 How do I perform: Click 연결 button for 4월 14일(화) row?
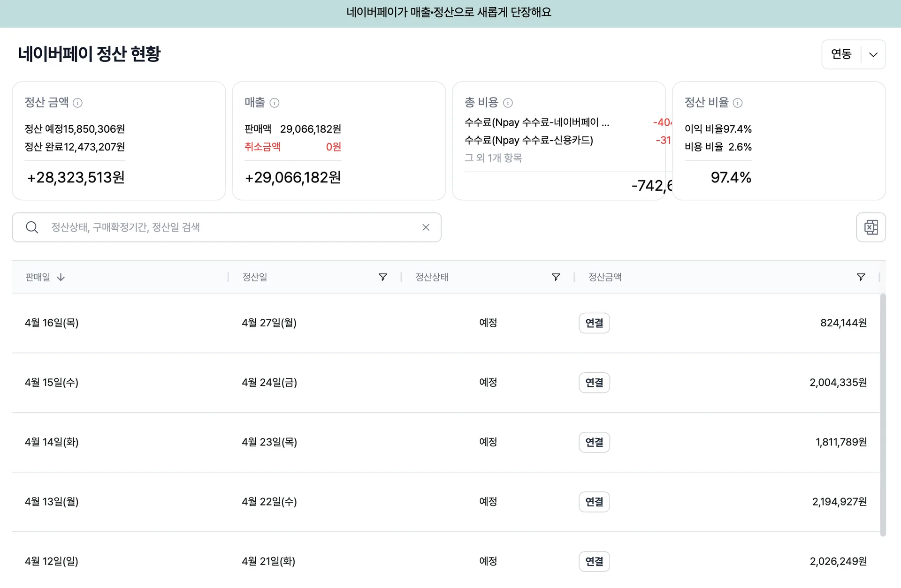(x=594, y=442)
